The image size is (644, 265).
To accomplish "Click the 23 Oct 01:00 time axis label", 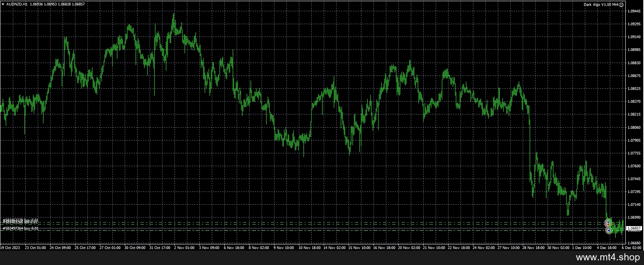I will [35, 247].
